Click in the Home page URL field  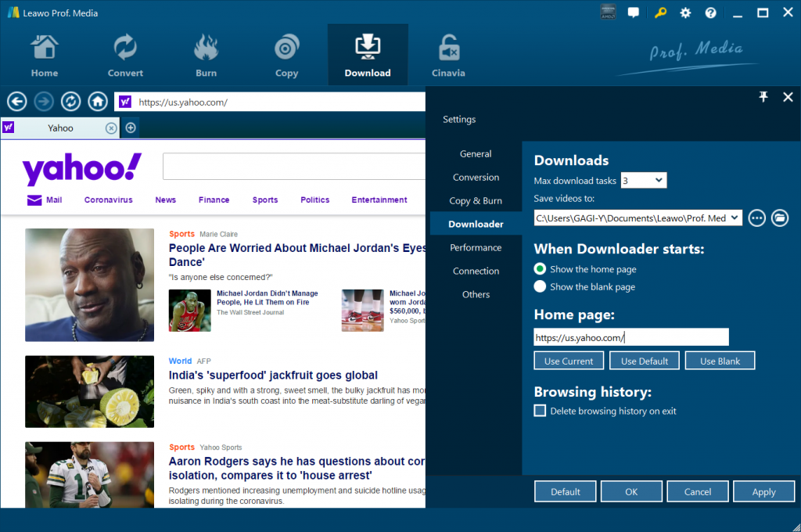coord(631,337)
